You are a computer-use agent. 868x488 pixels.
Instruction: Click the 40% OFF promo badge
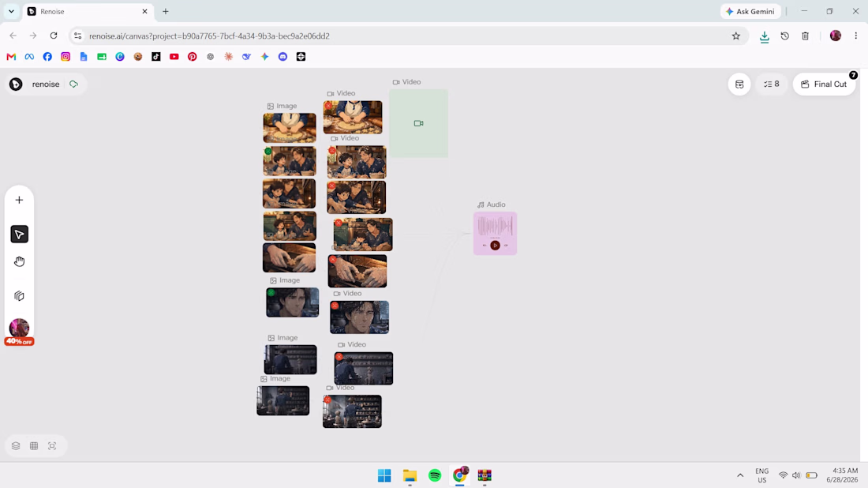pos(20,341)
